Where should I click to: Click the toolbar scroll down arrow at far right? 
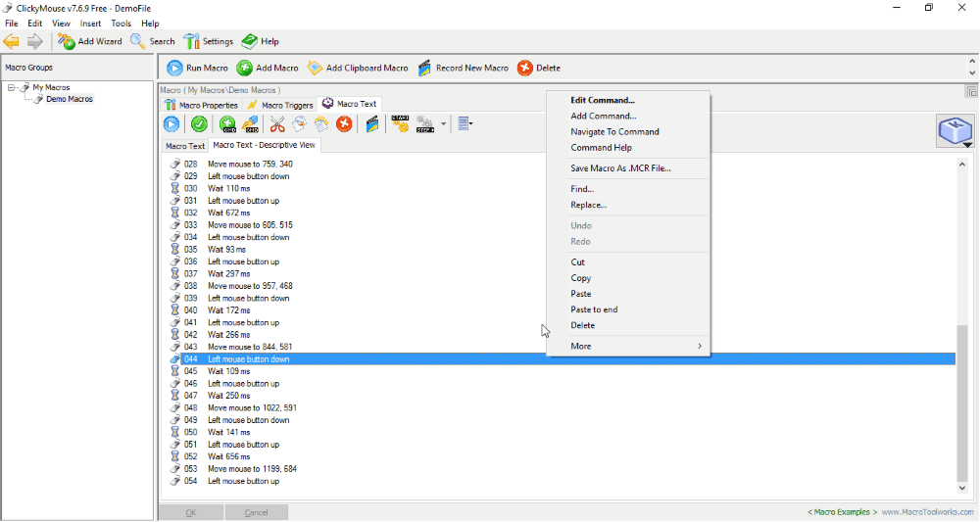(972, 73)
